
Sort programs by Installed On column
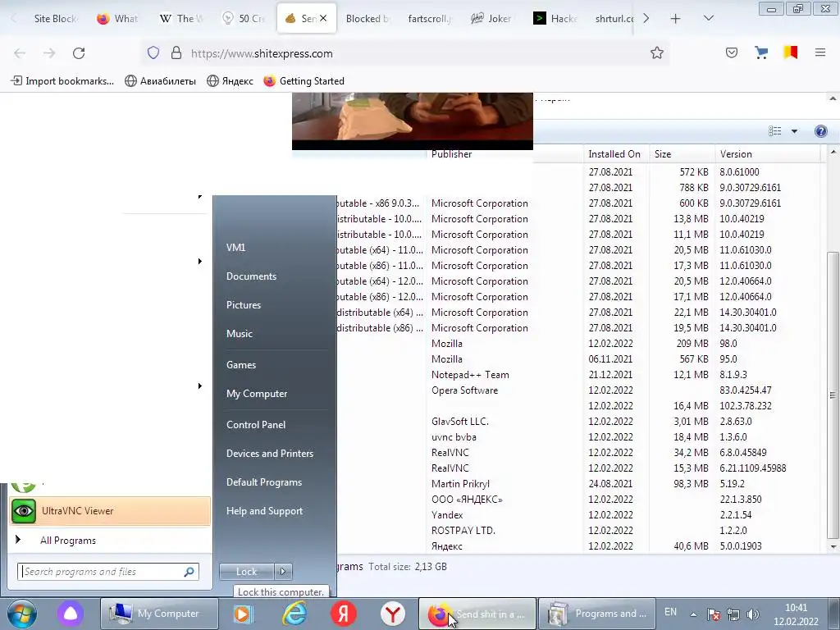click(614, 153)
